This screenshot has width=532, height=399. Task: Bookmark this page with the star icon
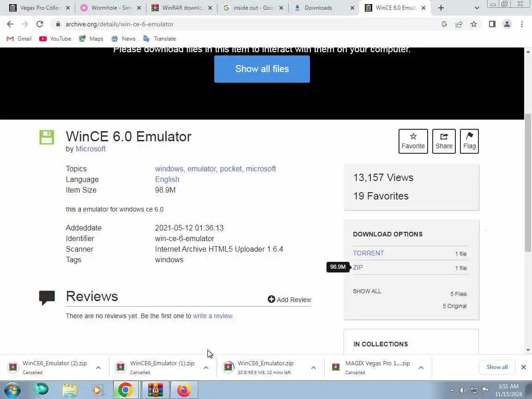coord(474,24)
